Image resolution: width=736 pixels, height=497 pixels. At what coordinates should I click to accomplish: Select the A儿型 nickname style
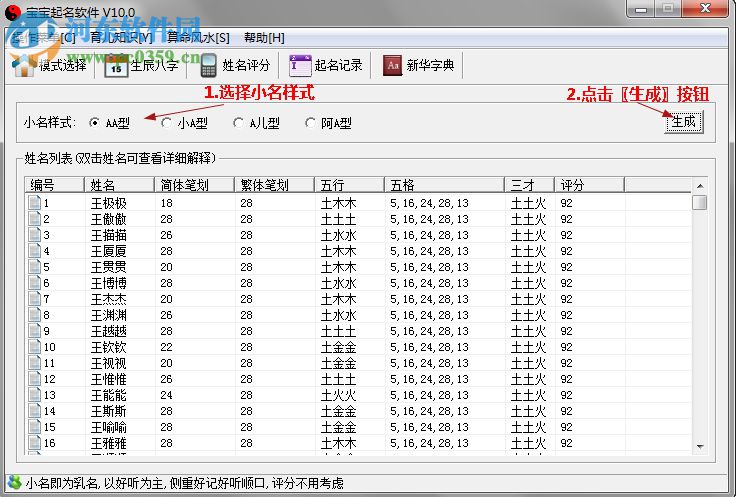point(238,123)
